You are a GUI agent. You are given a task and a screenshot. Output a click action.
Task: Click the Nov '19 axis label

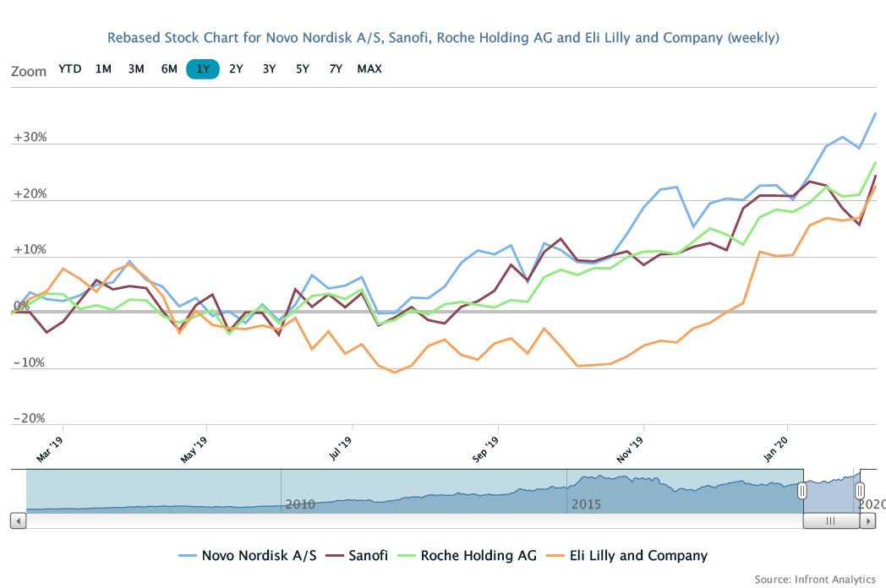(630, 449)
